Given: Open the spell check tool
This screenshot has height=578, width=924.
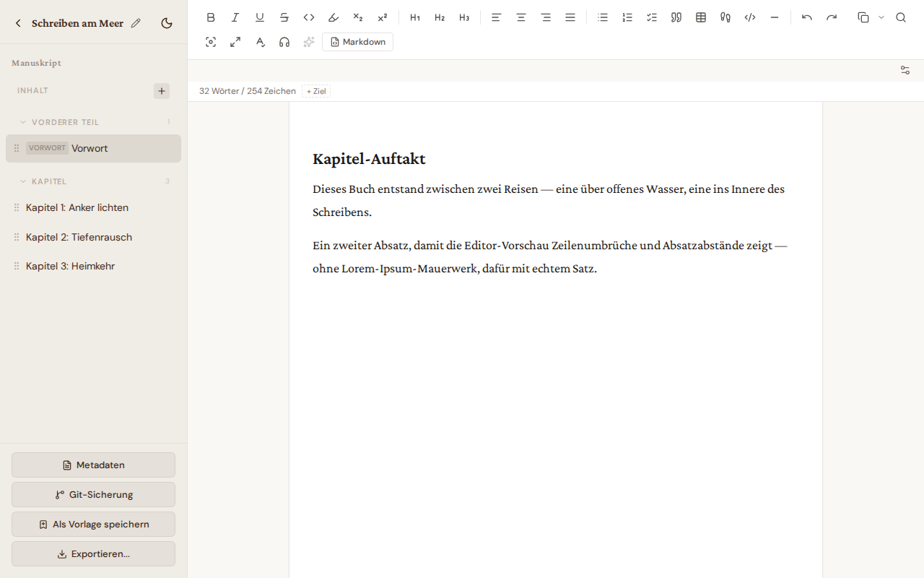Looking at the screenshot, I should [260, 42].
